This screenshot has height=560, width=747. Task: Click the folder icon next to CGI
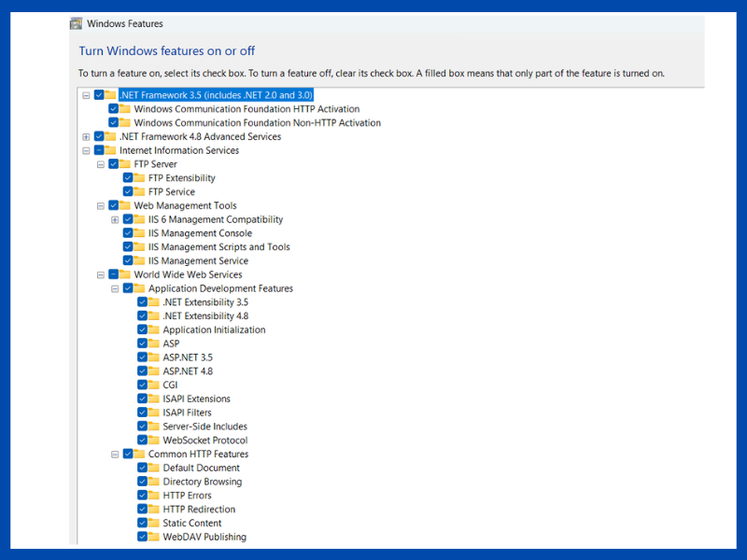point(154,385)
